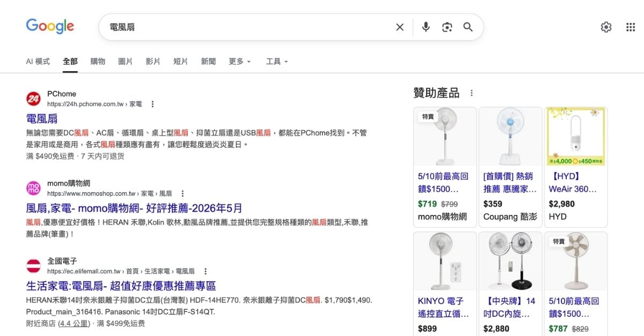
Task: Click the Google logo
Action: click(50, 26)
